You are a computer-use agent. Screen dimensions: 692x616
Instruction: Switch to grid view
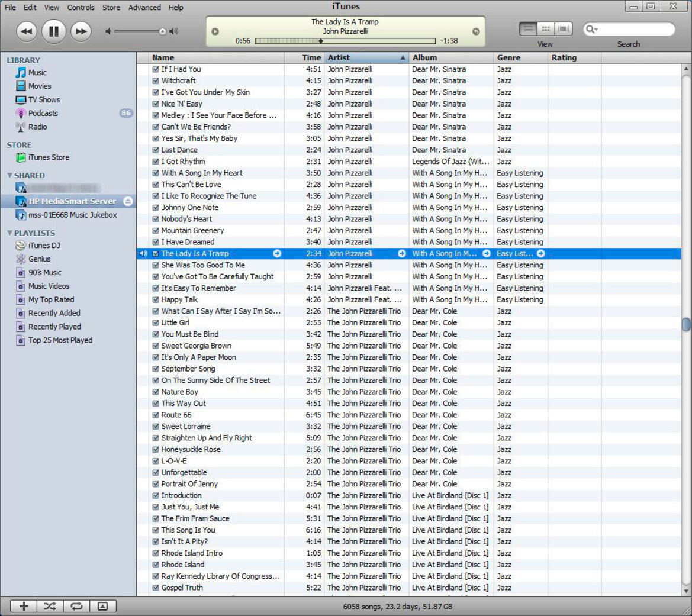click(546, 29)
